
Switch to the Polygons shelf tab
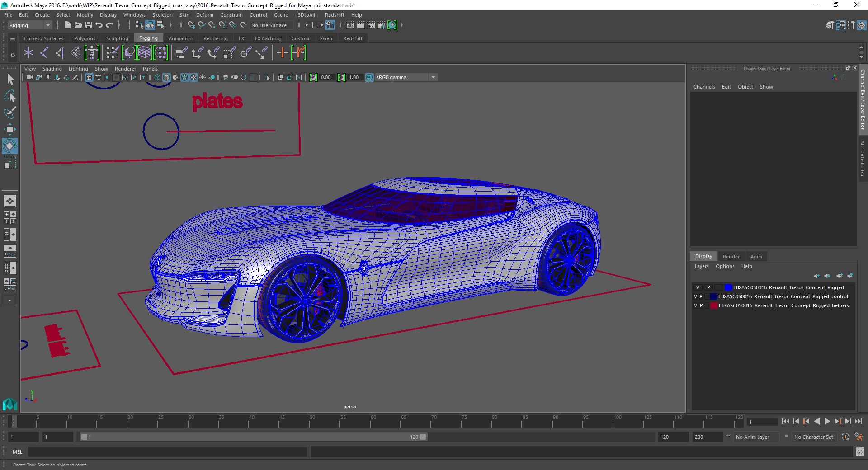[85, 38]
